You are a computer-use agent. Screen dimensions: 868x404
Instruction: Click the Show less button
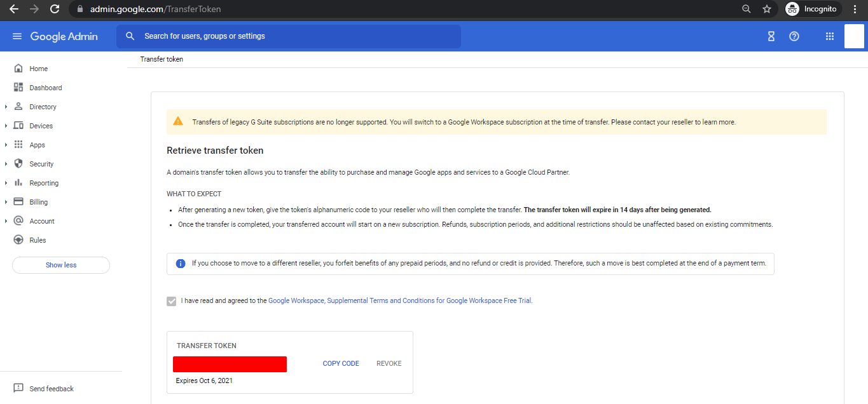(61, 265)
